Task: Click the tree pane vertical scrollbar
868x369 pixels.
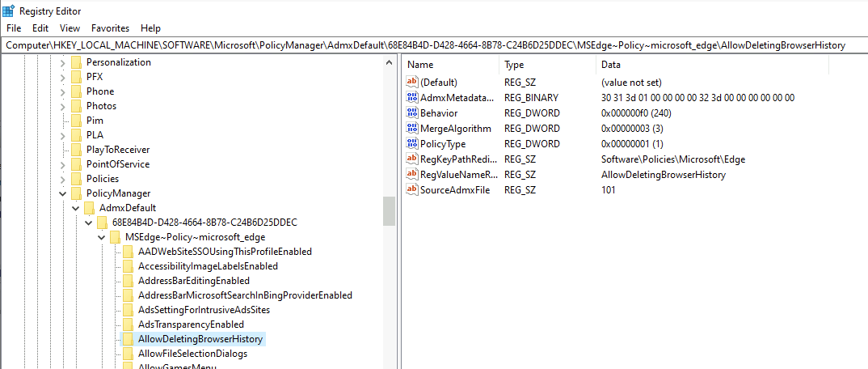Action: click(x=390, y=210)
